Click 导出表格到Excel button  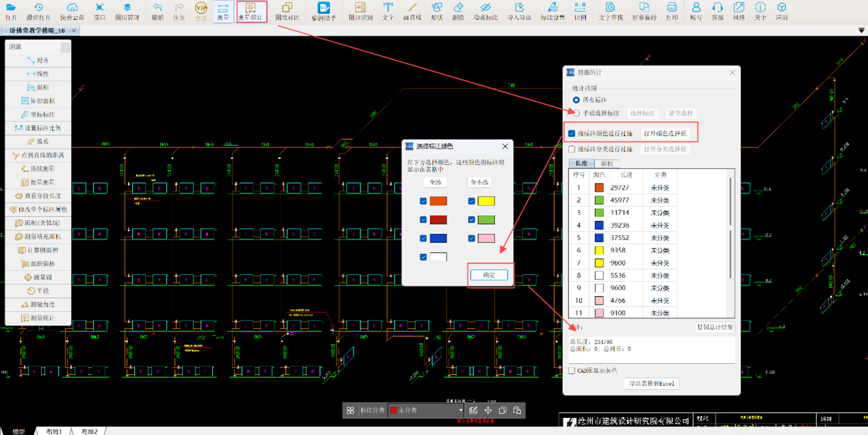coord(651,384)
